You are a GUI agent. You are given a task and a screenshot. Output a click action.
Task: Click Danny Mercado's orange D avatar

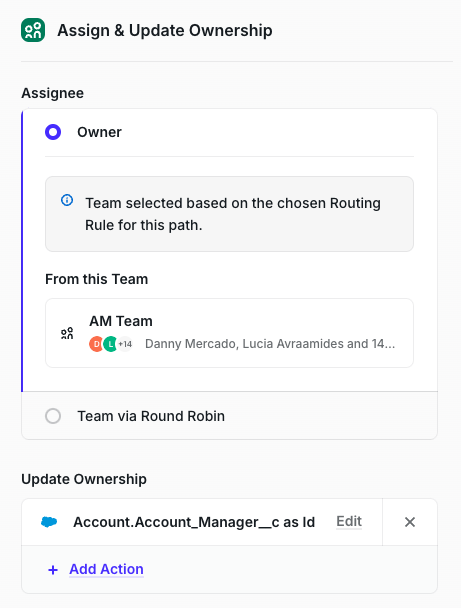coord(96,344)
